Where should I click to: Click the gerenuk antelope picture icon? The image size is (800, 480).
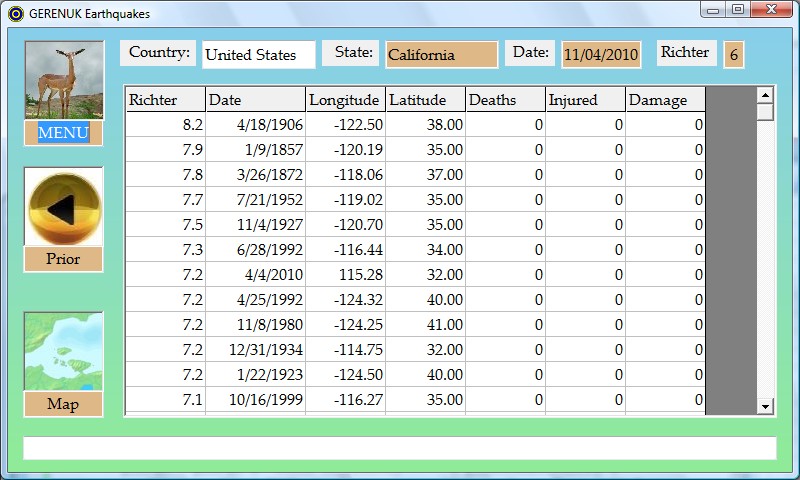click(64, 80)
